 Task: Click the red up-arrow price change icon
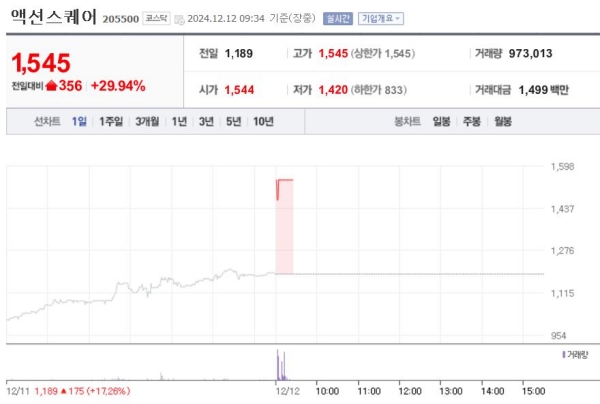(x=51, y=86)
